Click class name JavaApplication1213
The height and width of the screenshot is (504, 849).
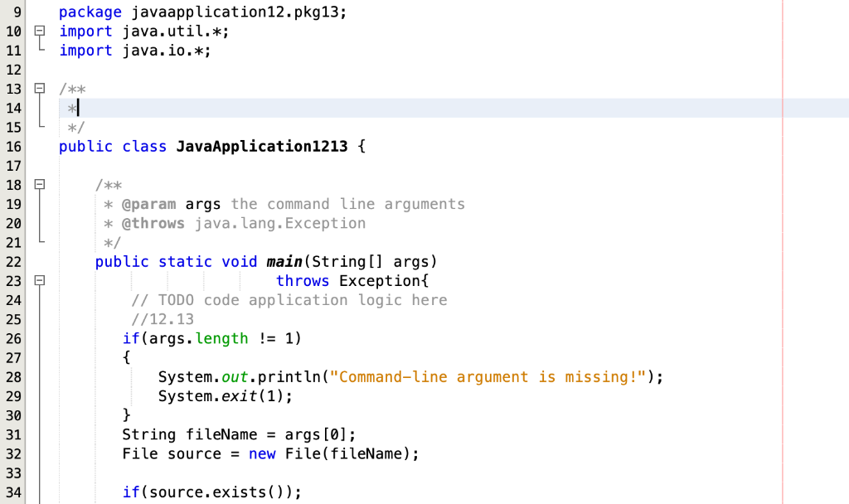(262, 146)
